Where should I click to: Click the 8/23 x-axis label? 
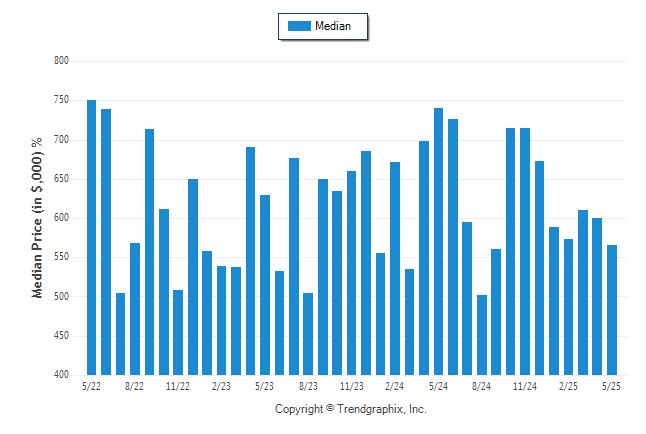(x=308, y=386)
